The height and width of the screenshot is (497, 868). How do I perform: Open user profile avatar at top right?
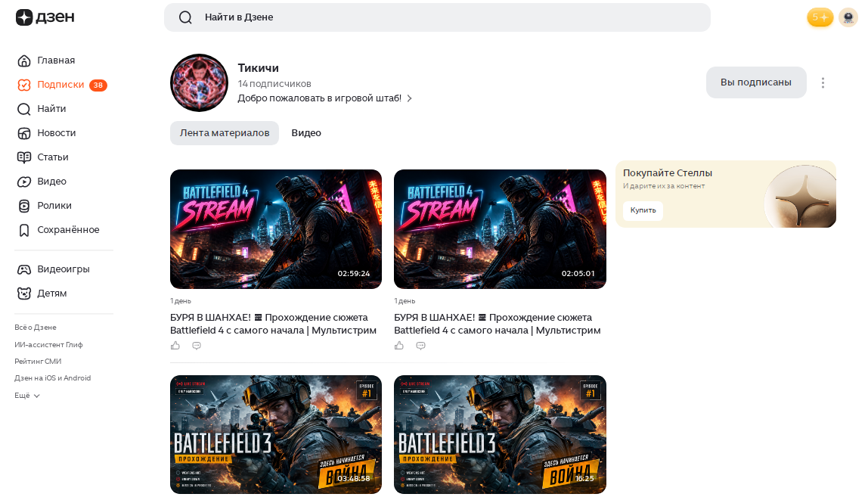coord(848,17)
